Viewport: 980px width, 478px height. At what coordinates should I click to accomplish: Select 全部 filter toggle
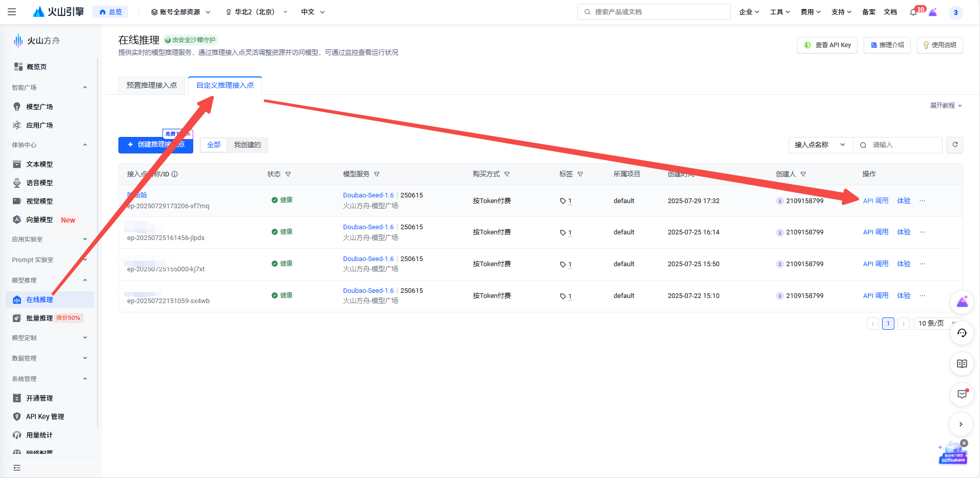tap(214, 145)
